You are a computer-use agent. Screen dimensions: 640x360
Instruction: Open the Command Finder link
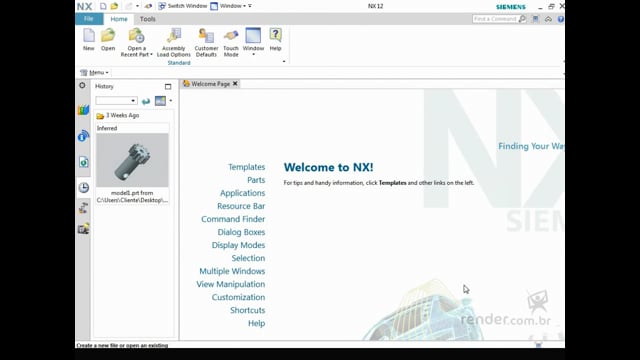(x=233, y=219)
